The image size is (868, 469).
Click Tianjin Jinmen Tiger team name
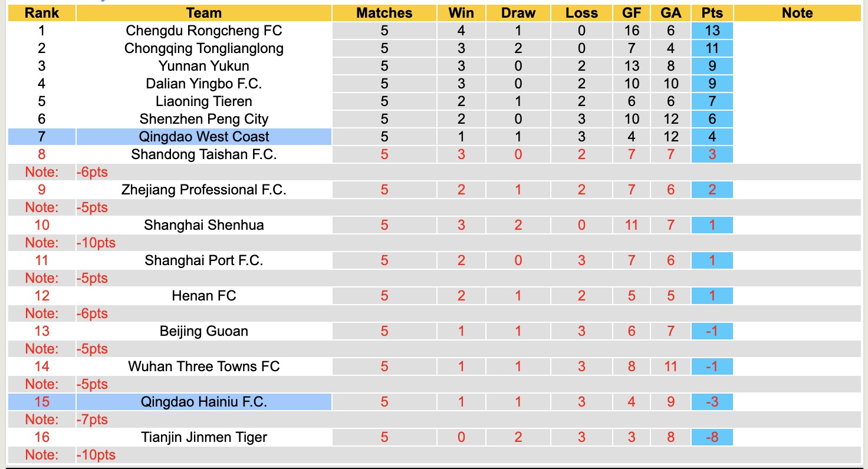pos(204,437)
